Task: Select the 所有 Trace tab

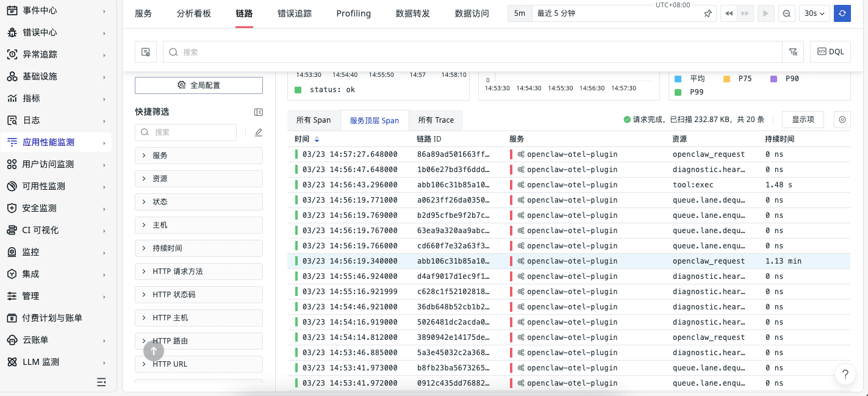Action: click(x=436, y=120)
